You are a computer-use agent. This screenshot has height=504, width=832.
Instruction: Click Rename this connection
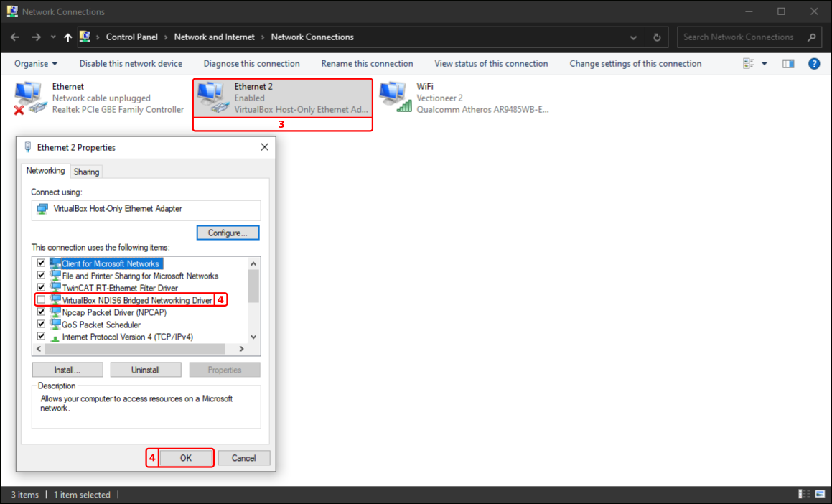click(x=367, y=64)
